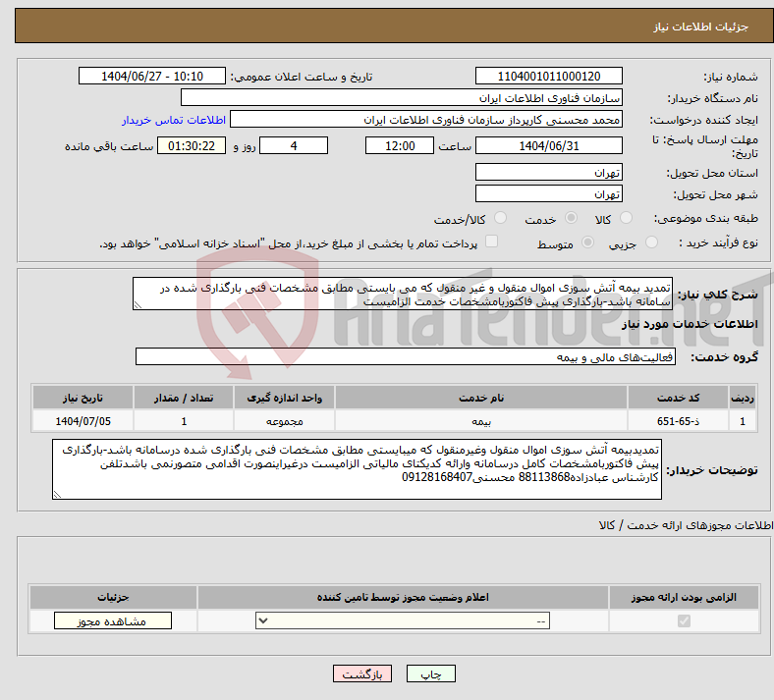
Task: Click the deadline time field 12:00
Action: click(x=400, y=145)
